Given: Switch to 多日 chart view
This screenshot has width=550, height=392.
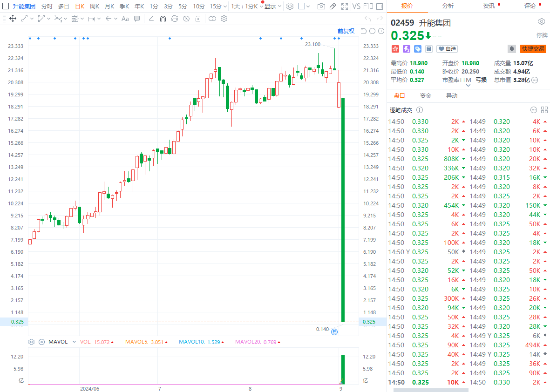Looking at the screenshot, I should pyautogui.click(x=63, y=7).
